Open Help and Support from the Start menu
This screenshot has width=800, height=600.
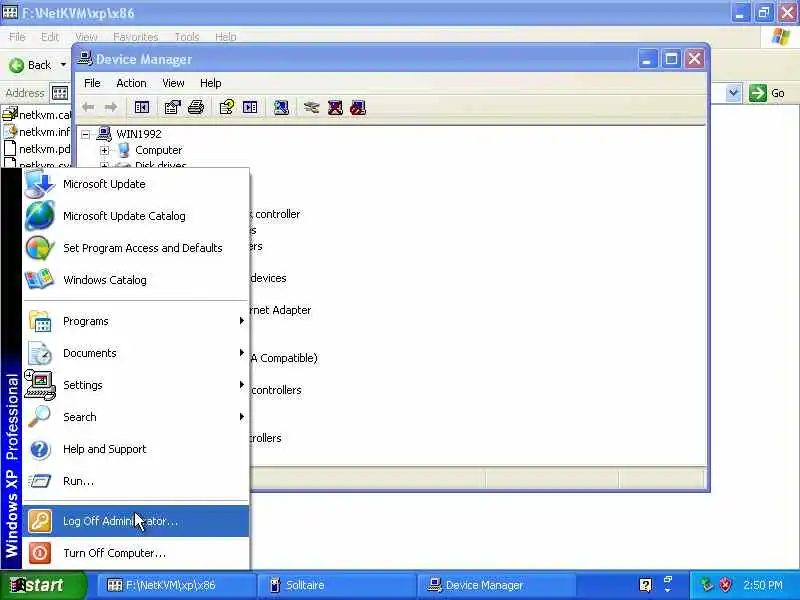pos(136,449)
